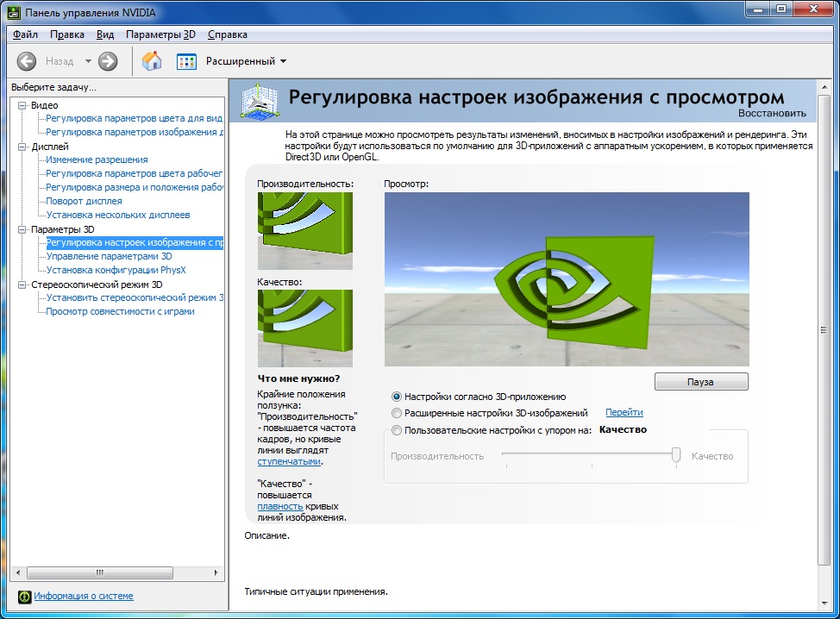
Task: Click the плавность help link
Action: pyautogui.click(x=279, y=506)
